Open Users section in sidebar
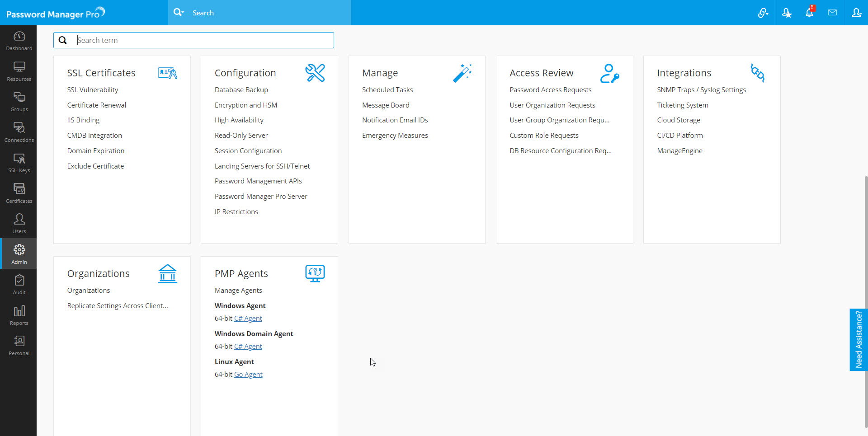868x436 pixels. (x=19, y=224)
